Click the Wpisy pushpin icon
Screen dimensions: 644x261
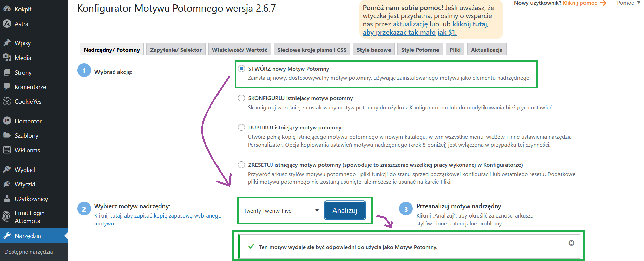point(7,43)
